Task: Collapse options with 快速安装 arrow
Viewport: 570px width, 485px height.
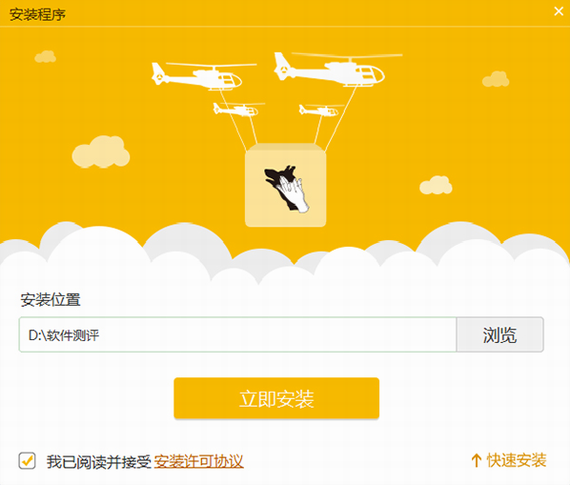Action: click(509, 460)
